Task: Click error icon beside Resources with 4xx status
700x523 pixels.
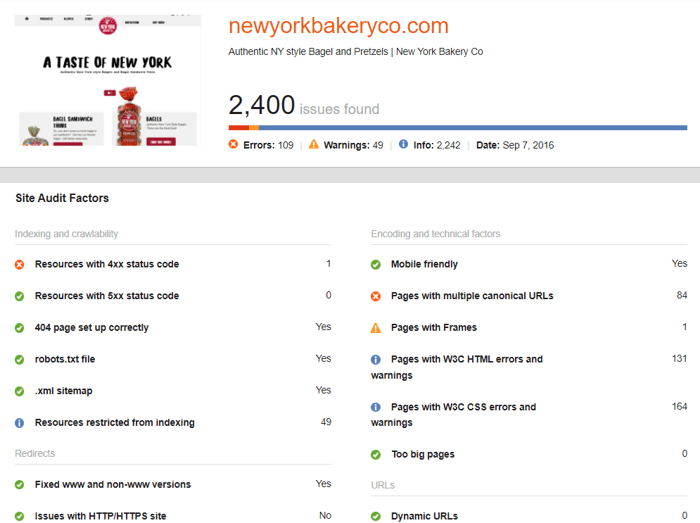Action: click(x=19, y=265)
